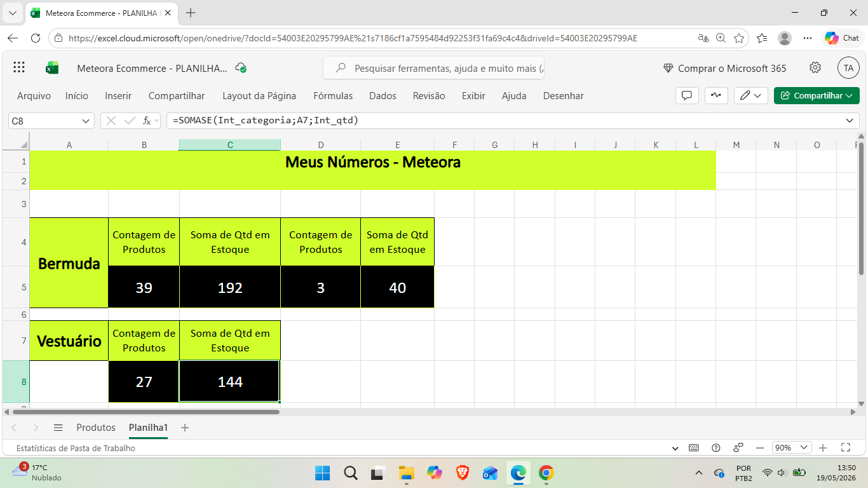Open the Dados ribbon tab
868x488 pixels.
[383, 95]
